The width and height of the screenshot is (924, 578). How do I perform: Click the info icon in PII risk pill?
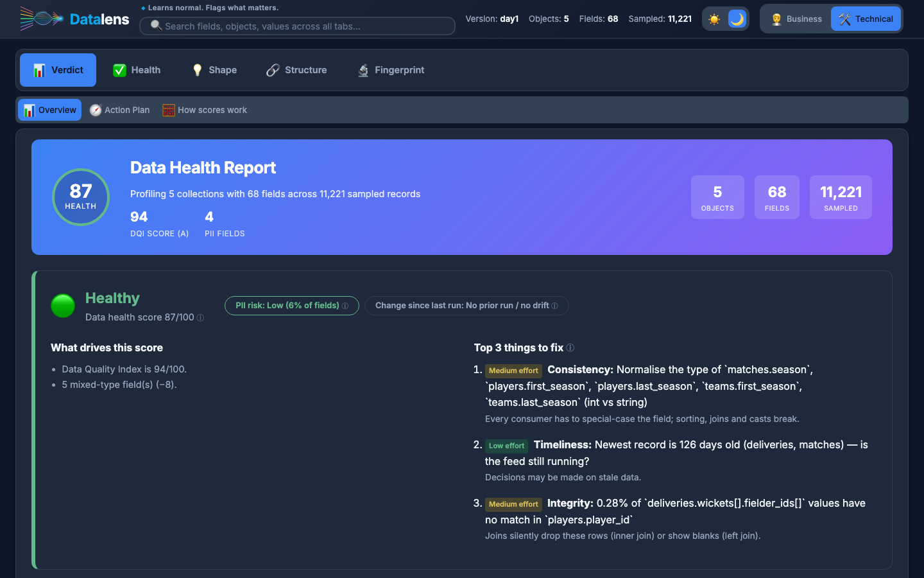[345, 306]
